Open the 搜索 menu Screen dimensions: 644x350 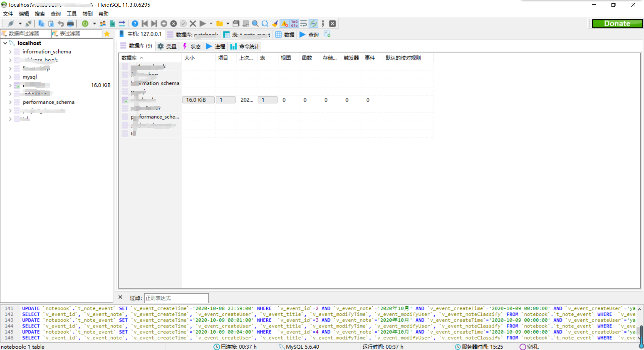click(x=40, y=14)
